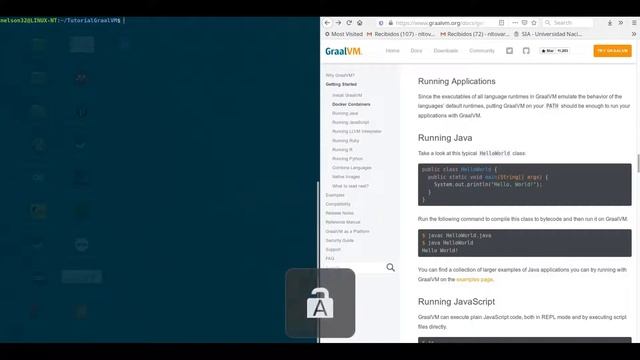The image size is (640, 360).
Task: Follow the examples page link
Action: 474,280
